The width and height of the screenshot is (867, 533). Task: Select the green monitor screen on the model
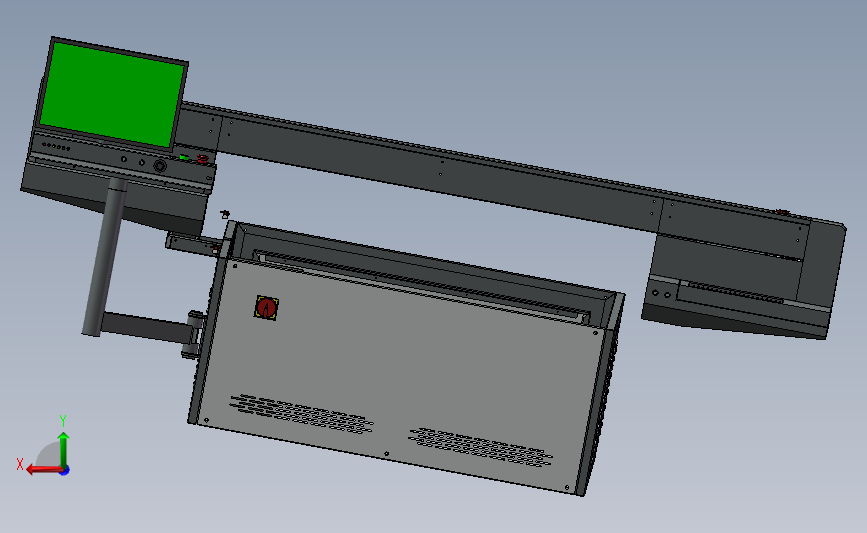coord(113,94)
